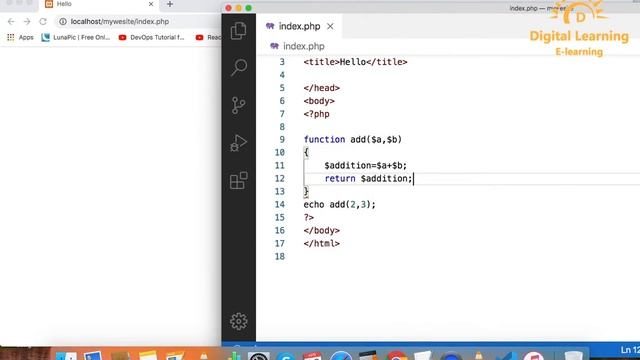This screenshot has height=360, width=640.
Task: Click the function add($a,$b) line
Action: point(353,140)
